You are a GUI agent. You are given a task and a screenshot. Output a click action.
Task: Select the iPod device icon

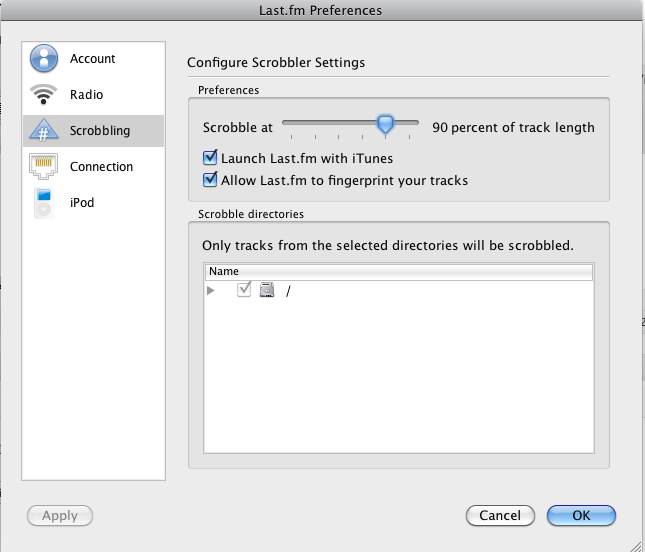point(44,202)
